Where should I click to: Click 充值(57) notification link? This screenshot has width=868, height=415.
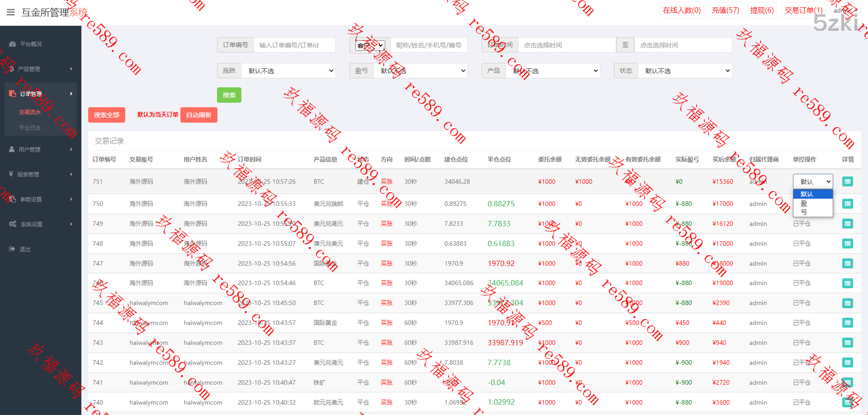[725, 10]
